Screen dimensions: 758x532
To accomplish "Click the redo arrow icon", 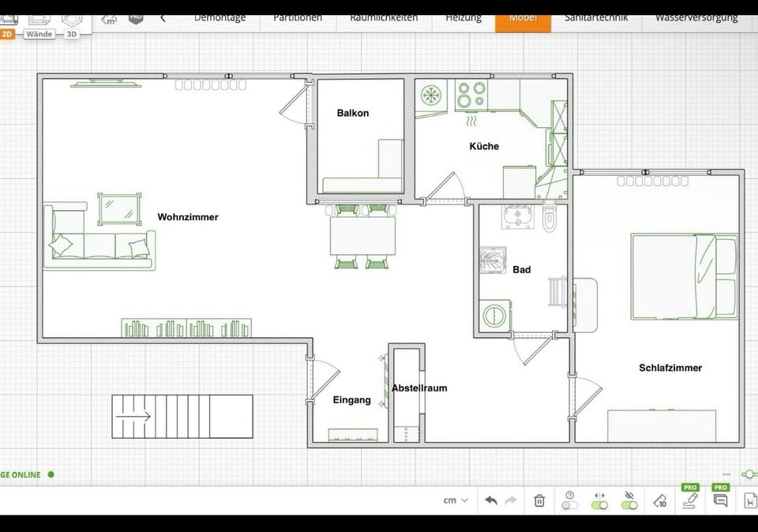I will (511, 500).
